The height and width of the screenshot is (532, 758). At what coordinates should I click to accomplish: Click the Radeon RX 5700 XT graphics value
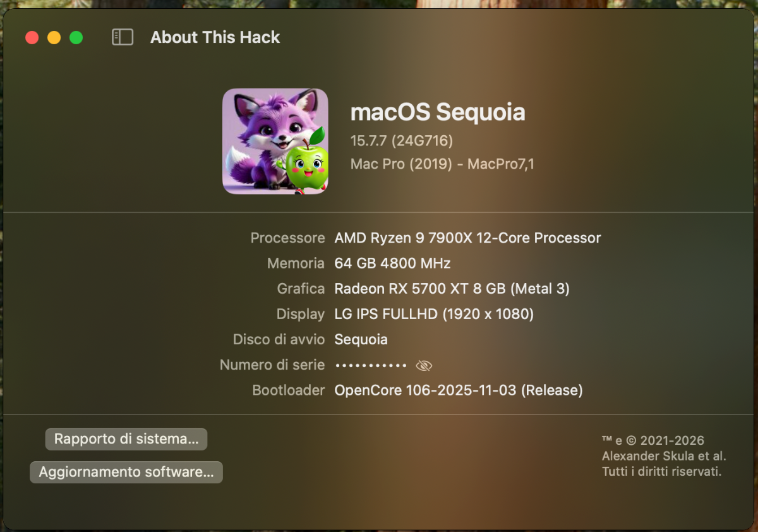click(452, 289)
